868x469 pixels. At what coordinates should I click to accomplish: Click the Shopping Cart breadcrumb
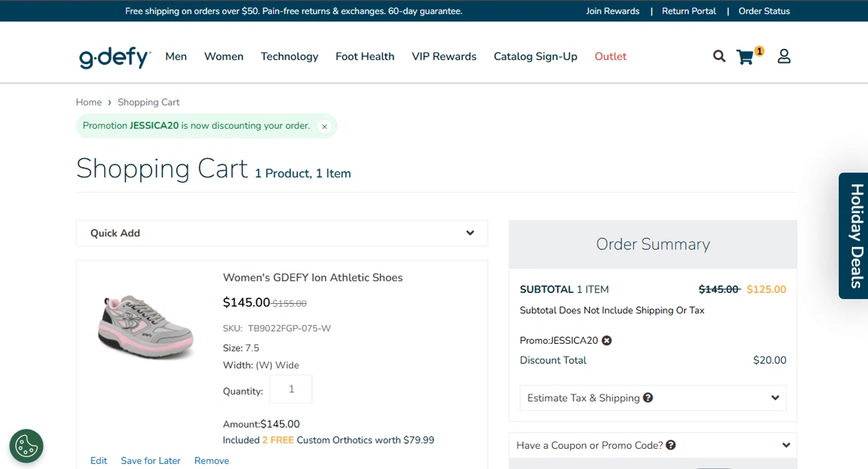point(149,102)
